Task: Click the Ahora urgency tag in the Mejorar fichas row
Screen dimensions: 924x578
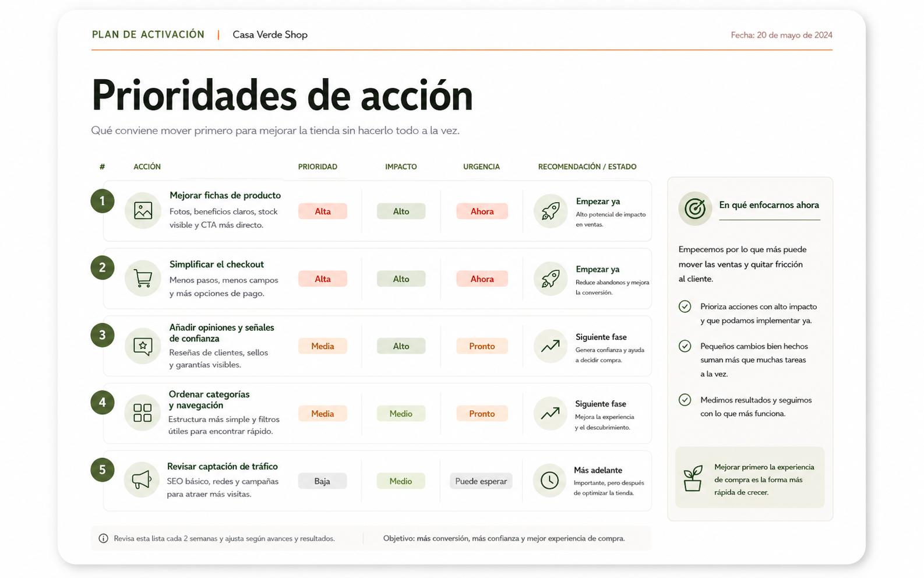Action: pos(482,211)
